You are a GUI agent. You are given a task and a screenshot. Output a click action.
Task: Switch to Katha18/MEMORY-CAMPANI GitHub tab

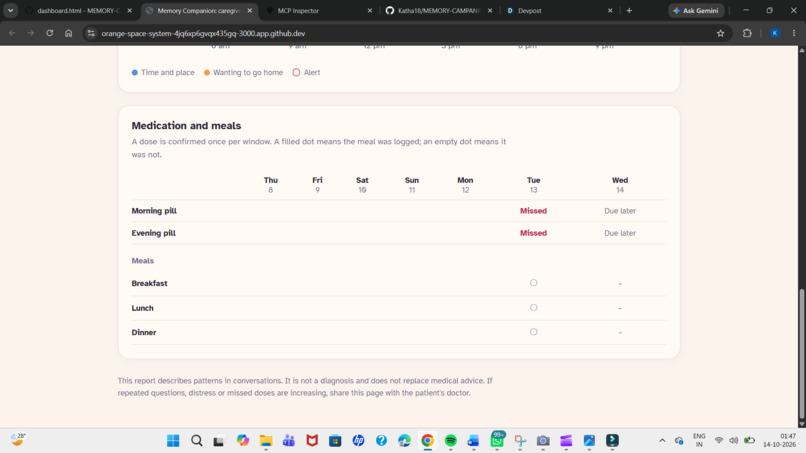click(x=439, y=10)
